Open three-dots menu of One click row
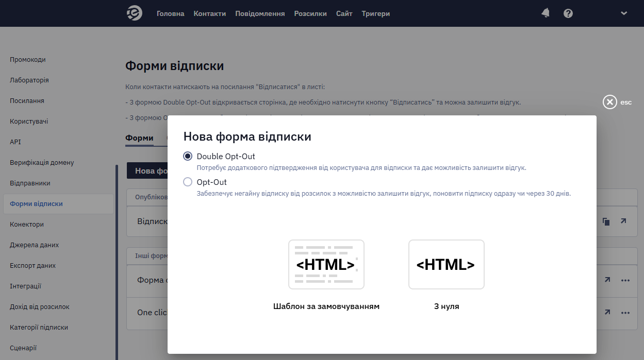Image resolution: width=644 pixels, height=360 pixels. coord(625,313)
